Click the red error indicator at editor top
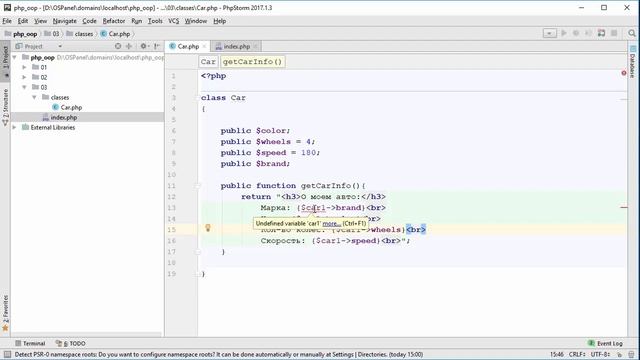The image size is (640, 360). tap(624, 73)
